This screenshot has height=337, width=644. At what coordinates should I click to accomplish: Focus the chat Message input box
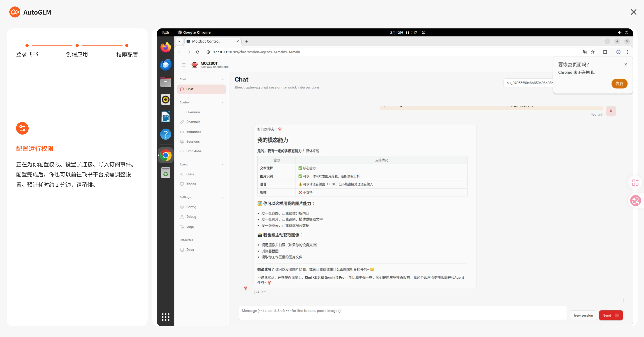click(402, 313)
